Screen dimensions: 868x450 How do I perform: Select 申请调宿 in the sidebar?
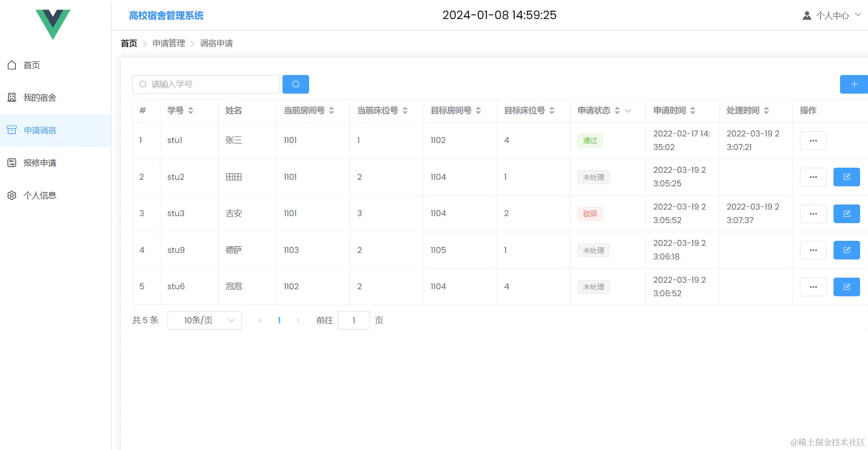tap(55, 130)
